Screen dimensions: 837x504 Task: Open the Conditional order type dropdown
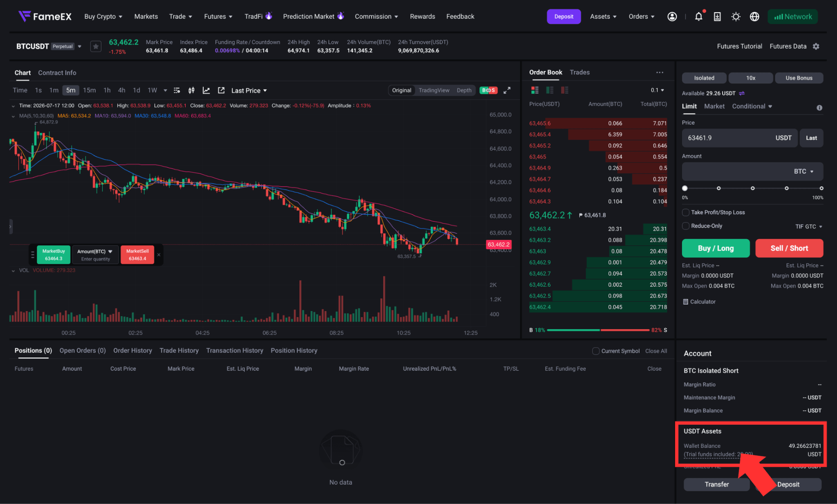tap(752, 106)
